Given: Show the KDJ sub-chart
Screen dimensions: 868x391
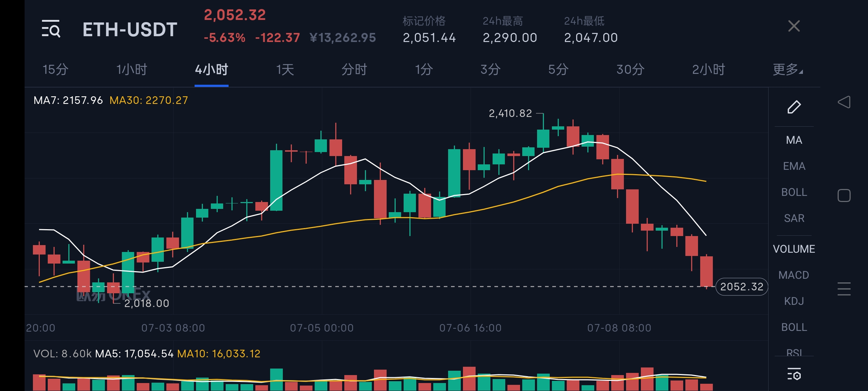Looking at the screenshot, I should [794, 301].
